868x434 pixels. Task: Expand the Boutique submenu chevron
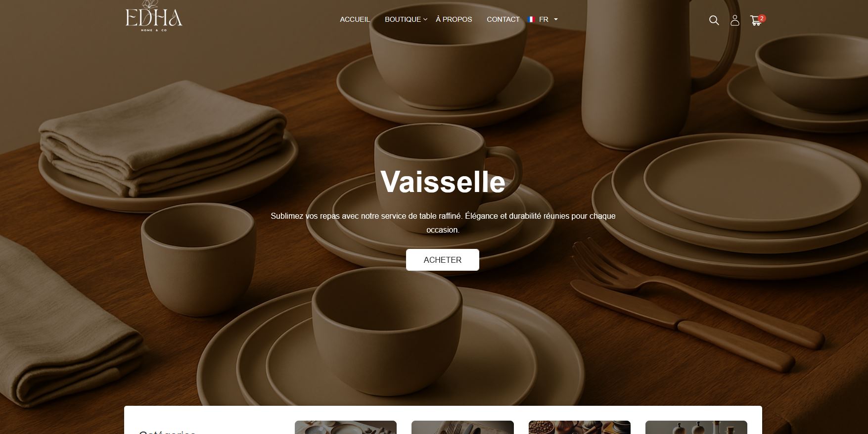425,20
